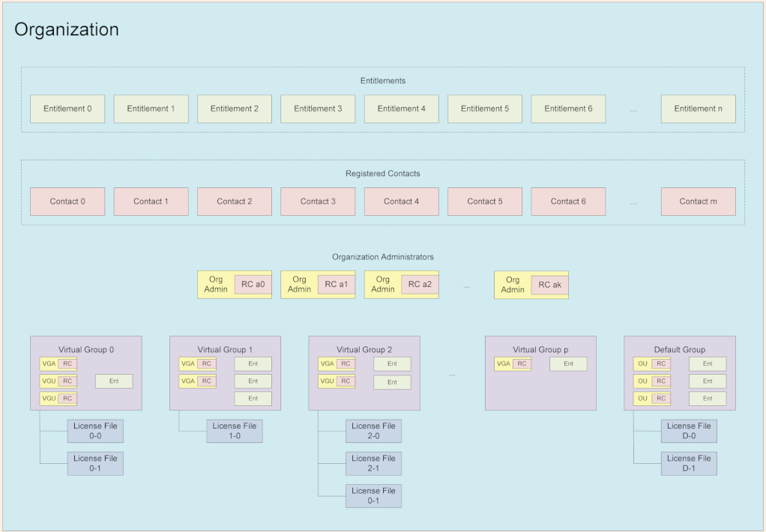Toggle the second VGA RC entry in Virtual Group 1
Viewport: 766px width, 532px height.
coord(197,381)
